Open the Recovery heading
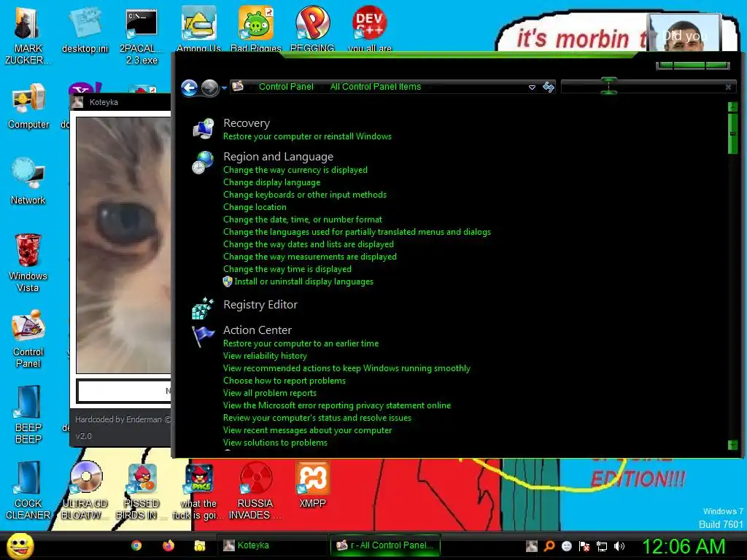This screenshot has width=747, height=560. click(x=247, y=122)
